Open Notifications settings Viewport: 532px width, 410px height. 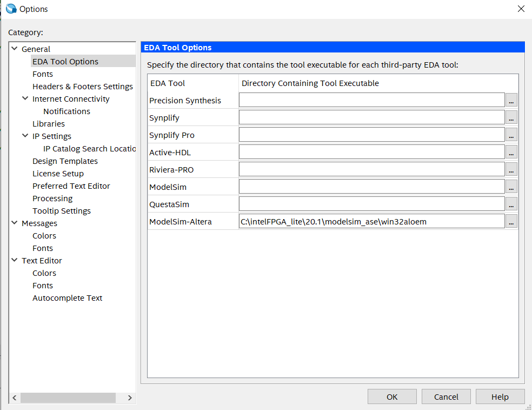pos(67,111)
